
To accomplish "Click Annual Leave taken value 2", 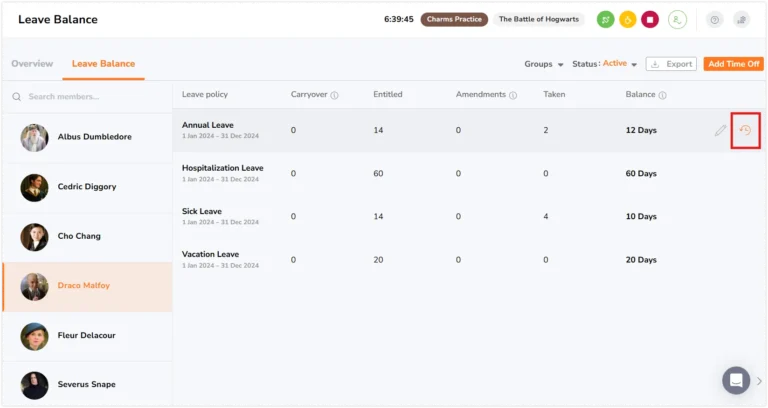I will click(x=546, y=130).
